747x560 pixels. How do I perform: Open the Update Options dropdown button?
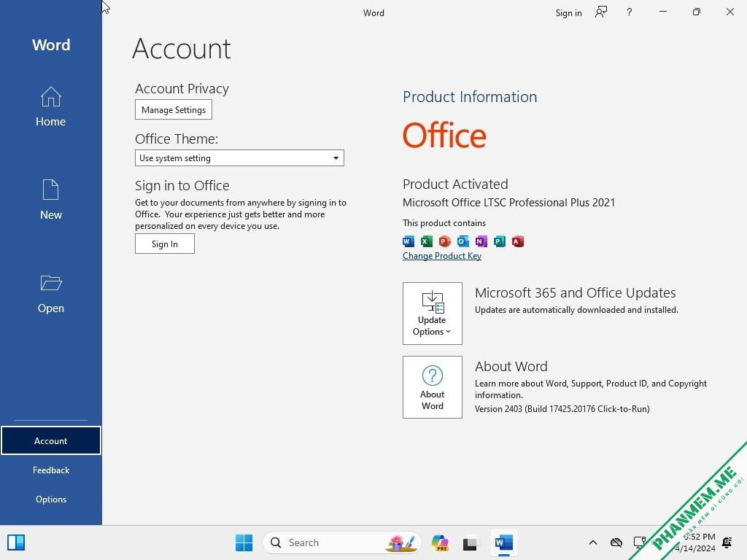(432, 314)
